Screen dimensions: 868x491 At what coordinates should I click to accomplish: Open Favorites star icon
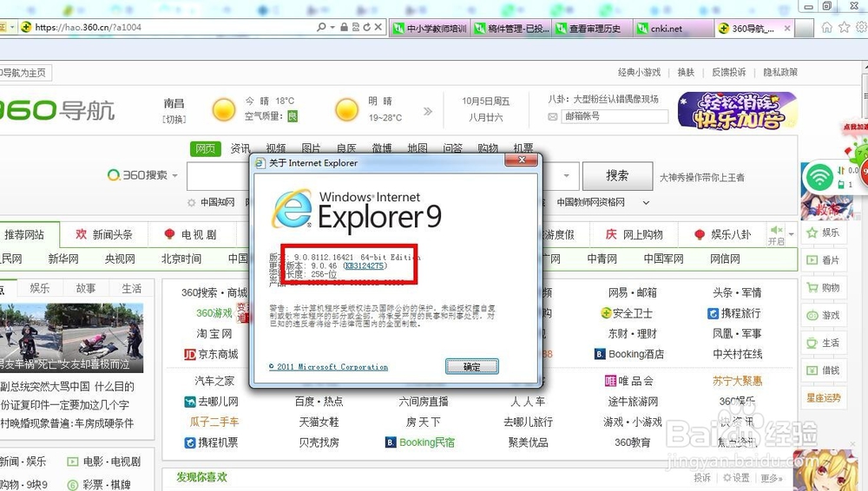[x=845, y=27]
